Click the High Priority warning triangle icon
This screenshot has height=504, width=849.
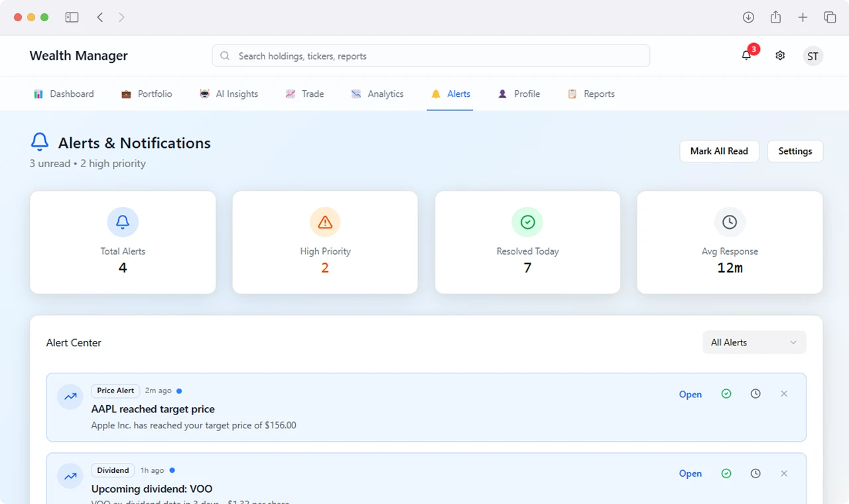pos(325,222)
